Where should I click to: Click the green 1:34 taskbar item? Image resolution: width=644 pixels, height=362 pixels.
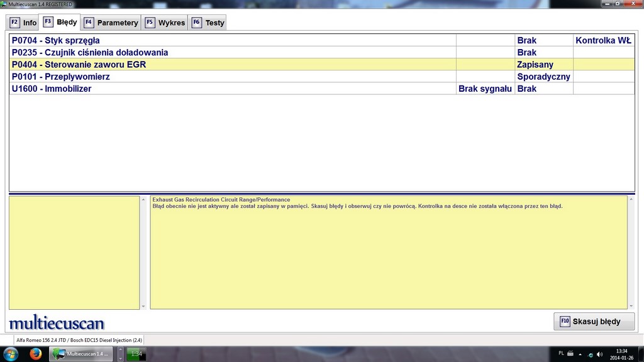point(136,354)
